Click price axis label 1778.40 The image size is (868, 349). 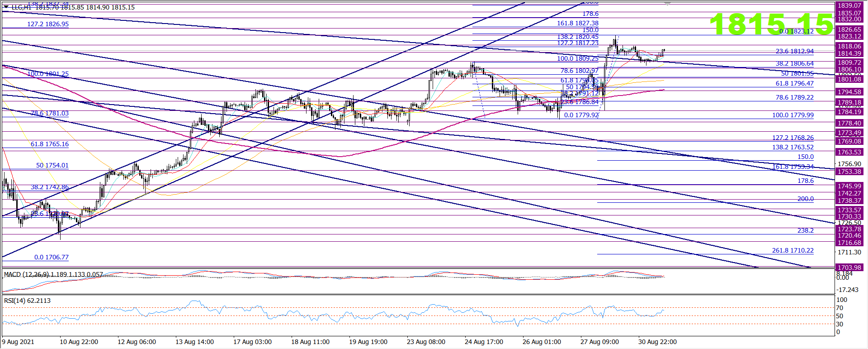point(849,123)
